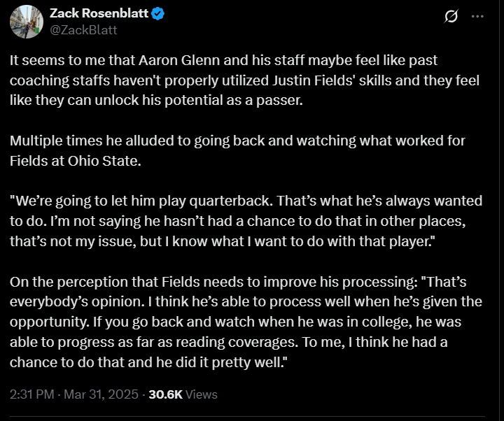Click the Mar 31, 2025 date
504x421 pixels.
[x=101, y=394]
